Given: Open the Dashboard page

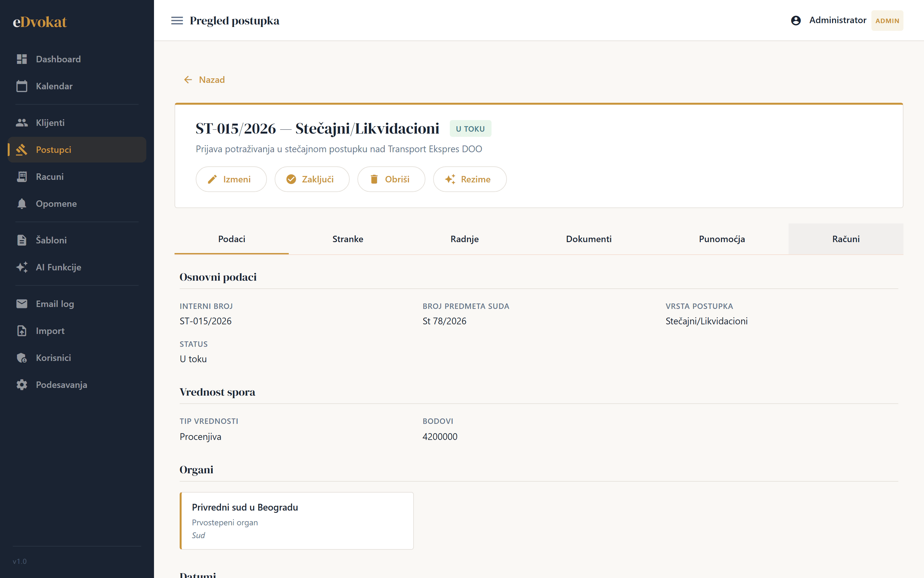Looking at the screenshot, I should click(77, 59).
